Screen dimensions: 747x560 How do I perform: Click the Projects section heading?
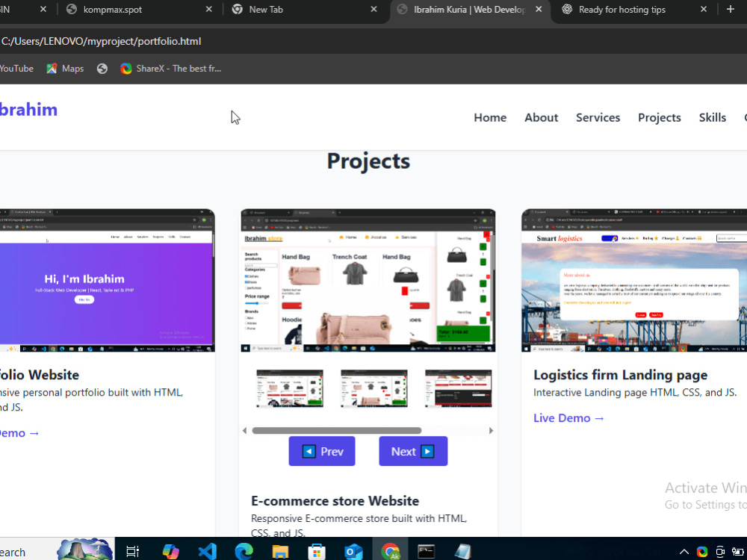coord(368,161)
